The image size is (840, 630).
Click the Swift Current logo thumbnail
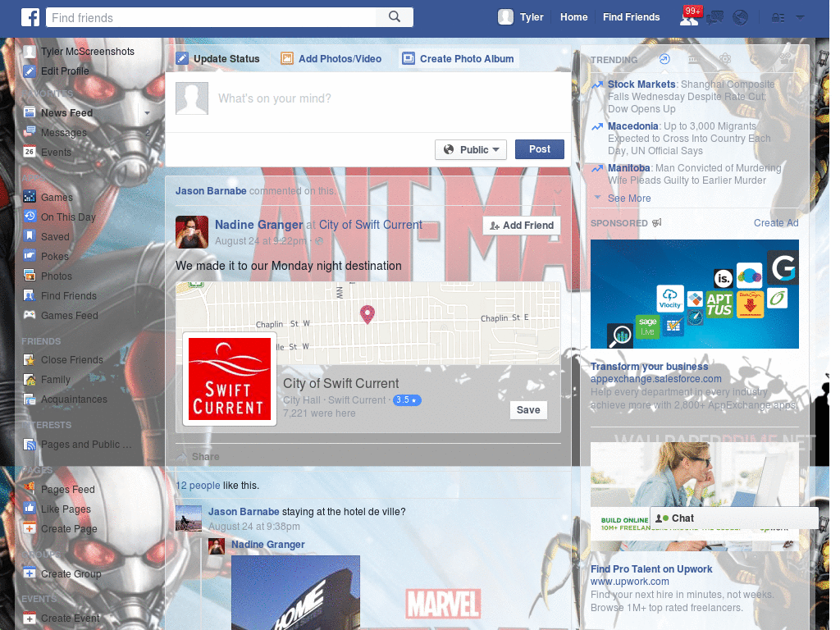[230, 379]
